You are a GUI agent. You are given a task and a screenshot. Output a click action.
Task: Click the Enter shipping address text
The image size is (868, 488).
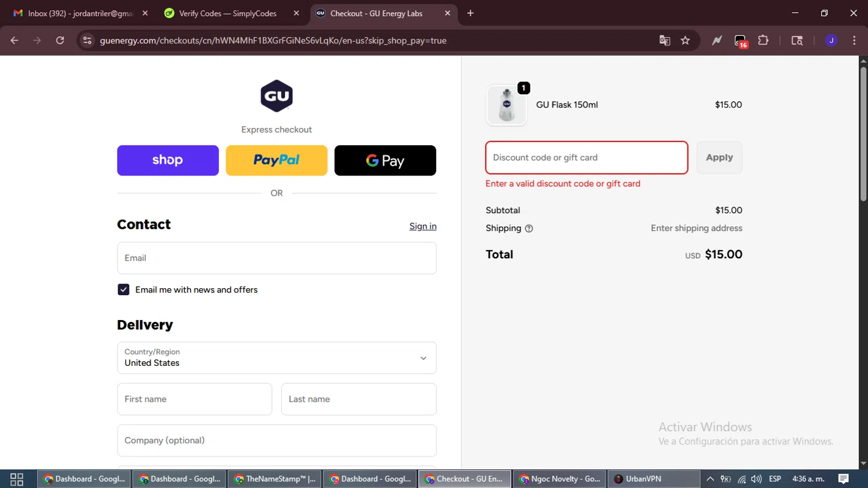697,229
